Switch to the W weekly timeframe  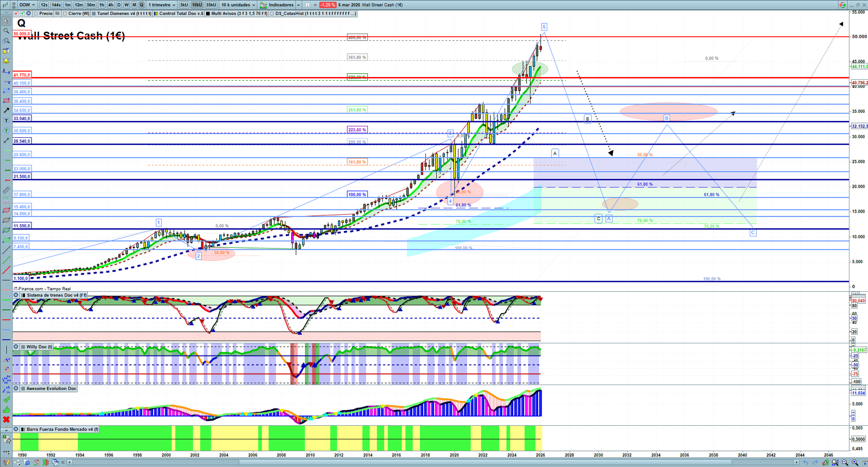(126, 5)
